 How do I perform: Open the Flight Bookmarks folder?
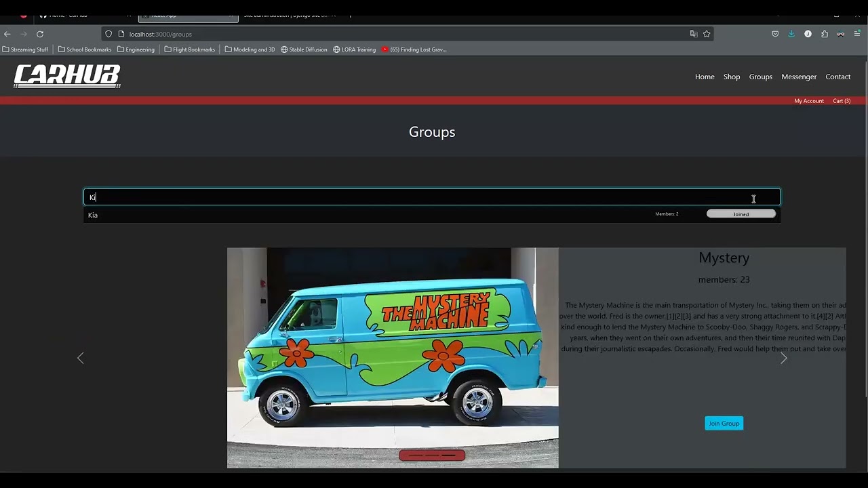pyautogui.click(x=189, y=49)
